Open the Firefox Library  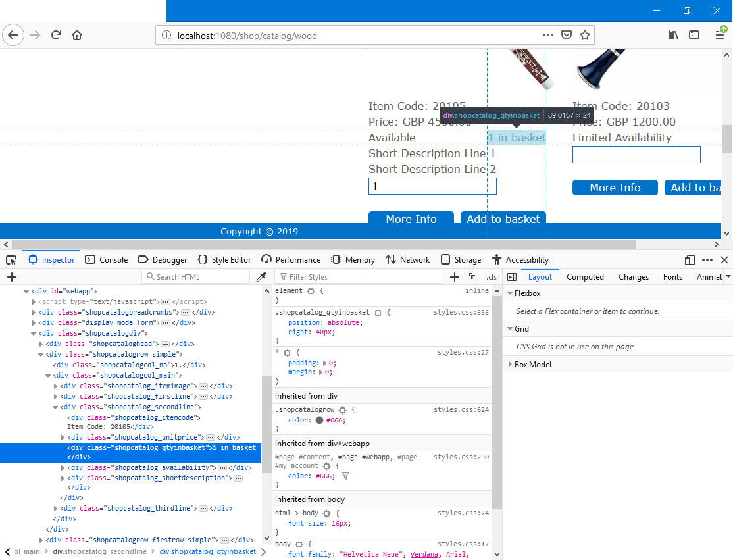coord(673,35)
